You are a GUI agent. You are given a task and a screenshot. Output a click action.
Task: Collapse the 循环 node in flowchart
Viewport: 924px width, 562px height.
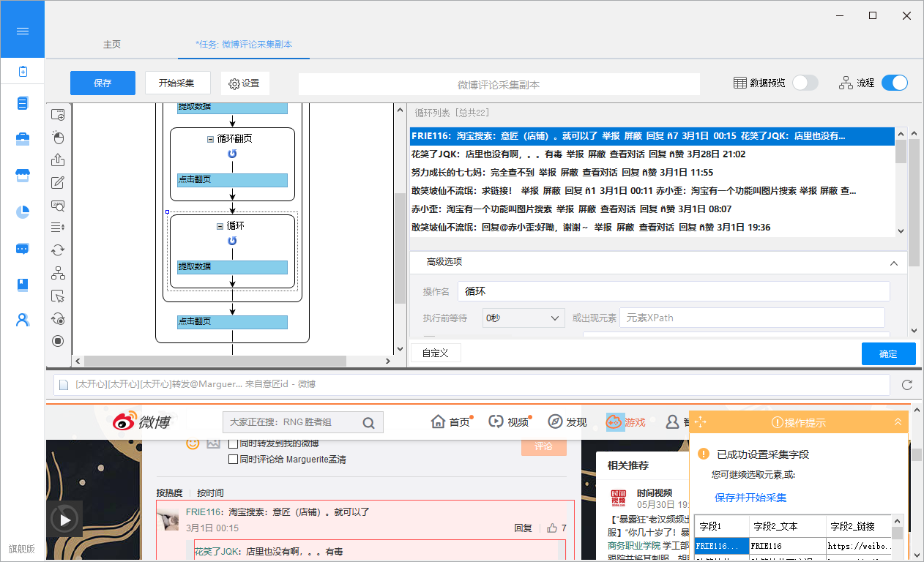coord(220,226)
